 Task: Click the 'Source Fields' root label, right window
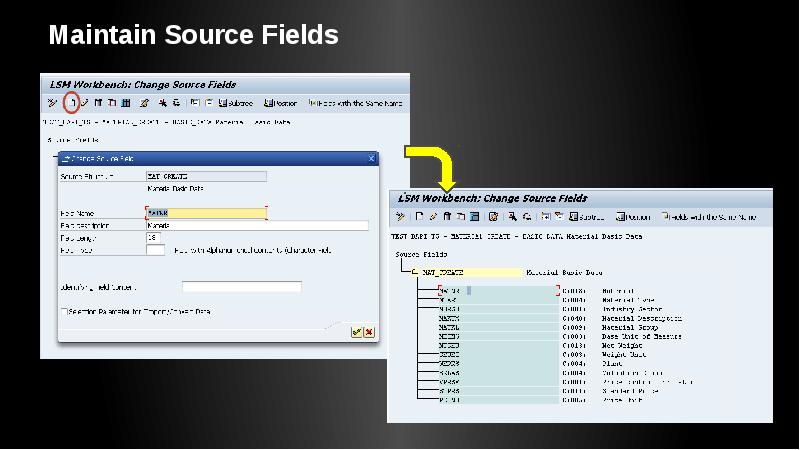pos(421,254)
